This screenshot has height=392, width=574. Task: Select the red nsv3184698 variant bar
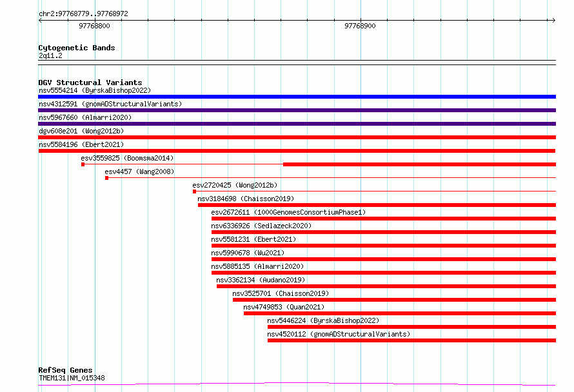(377, 205)
